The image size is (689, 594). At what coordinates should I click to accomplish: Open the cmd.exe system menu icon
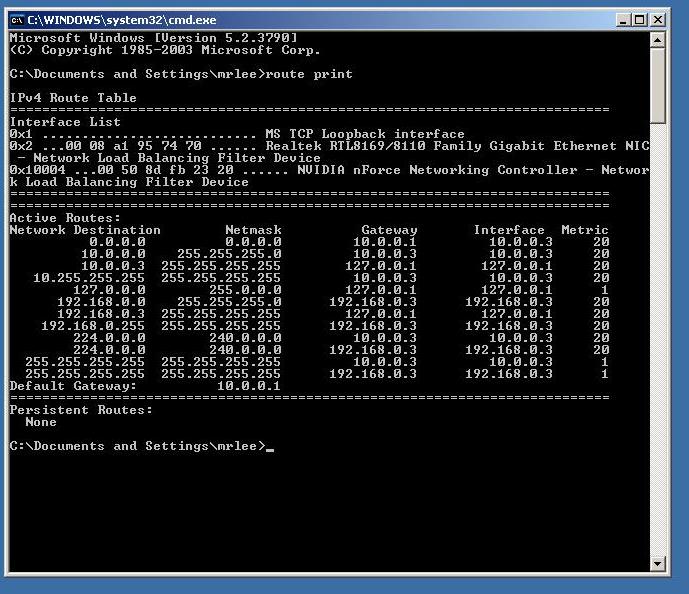click(17, 20)
